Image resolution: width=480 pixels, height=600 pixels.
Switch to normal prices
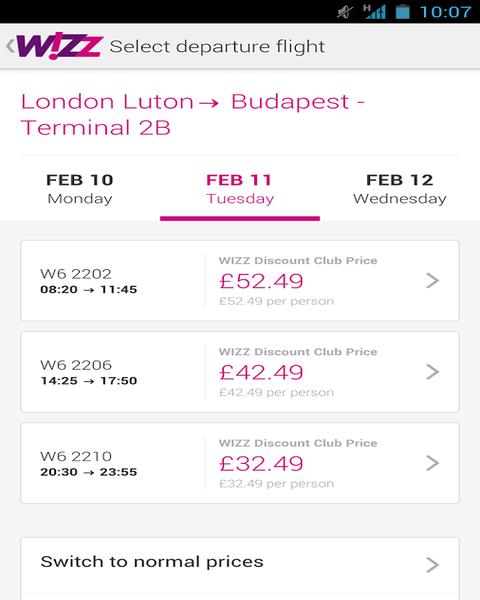[240, 569]
